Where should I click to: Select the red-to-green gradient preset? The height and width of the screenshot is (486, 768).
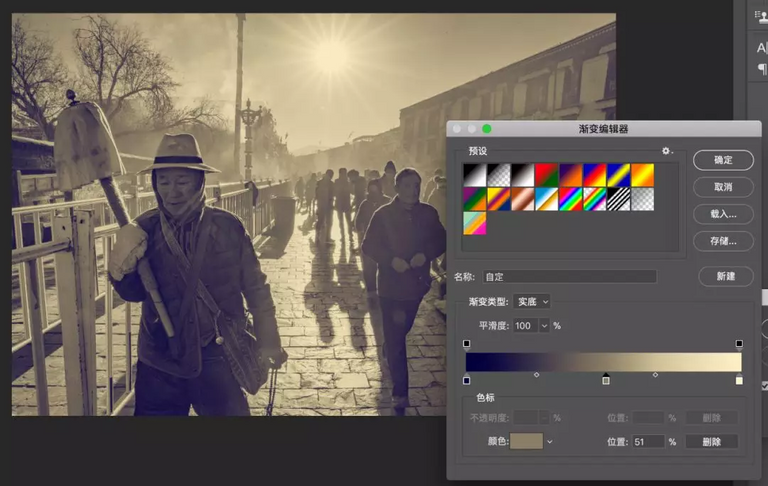pyautogui.click(x=547, y=175)
